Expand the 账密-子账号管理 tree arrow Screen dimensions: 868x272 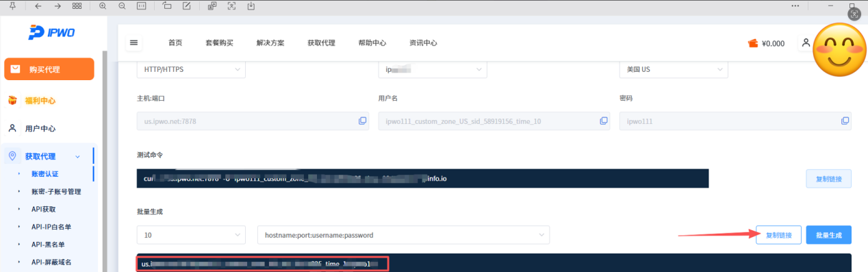pyautogui.click(x=19, y=192)
